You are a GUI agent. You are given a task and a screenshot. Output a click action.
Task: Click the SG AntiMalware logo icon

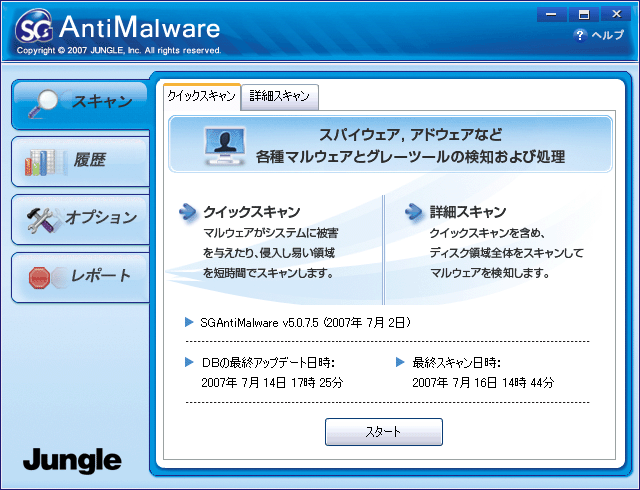click(34, 26)
